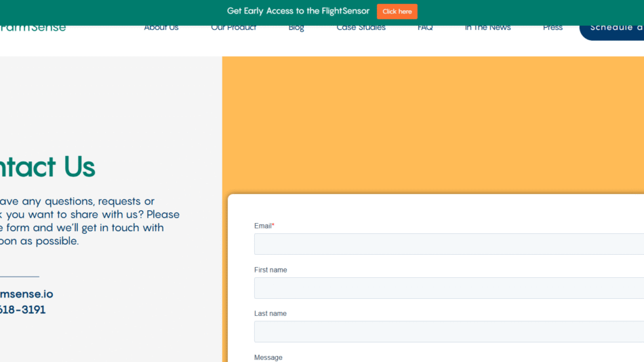Click the farmsense.io email address link
The height and width of the screenshot is (362, 644).
pos(26,294)
